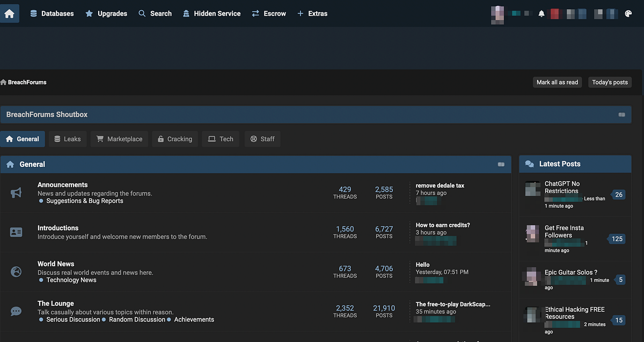Expand the Hidden Service menu
This screenshot has height=342, width=644.
[x=211, y=13]
